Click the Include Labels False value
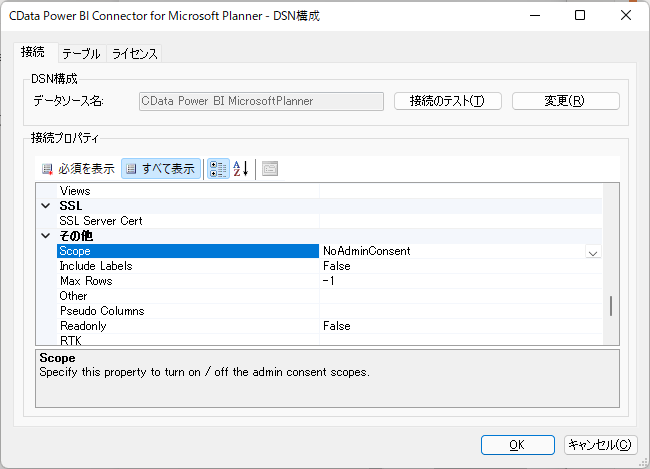The width and height of the screenshot is (650, 469). click(337, 266)
